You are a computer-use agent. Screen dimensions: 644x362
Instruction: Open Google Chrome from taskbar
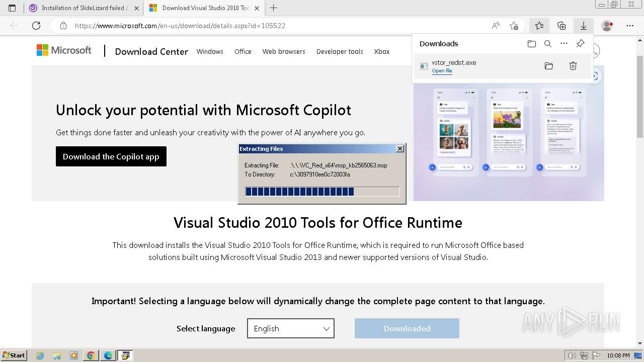tap(91, 355)
